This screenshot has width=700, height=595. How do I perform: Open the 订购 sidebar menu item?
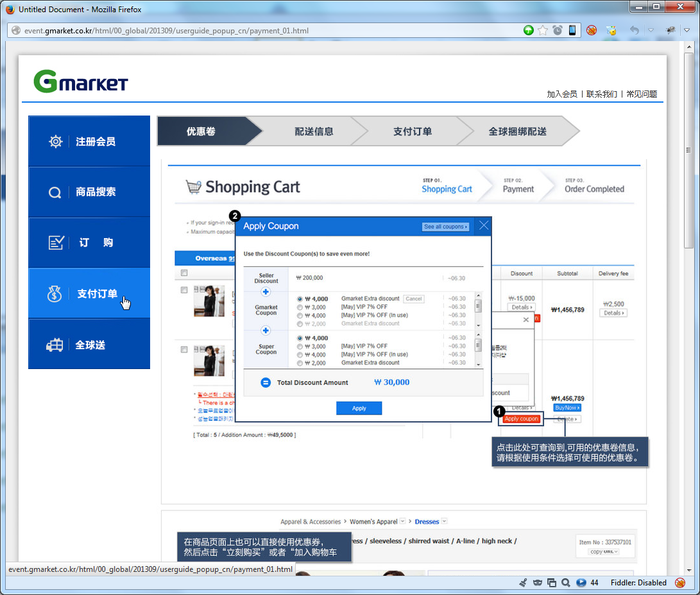pyautogui.click(x=89, y=243)
